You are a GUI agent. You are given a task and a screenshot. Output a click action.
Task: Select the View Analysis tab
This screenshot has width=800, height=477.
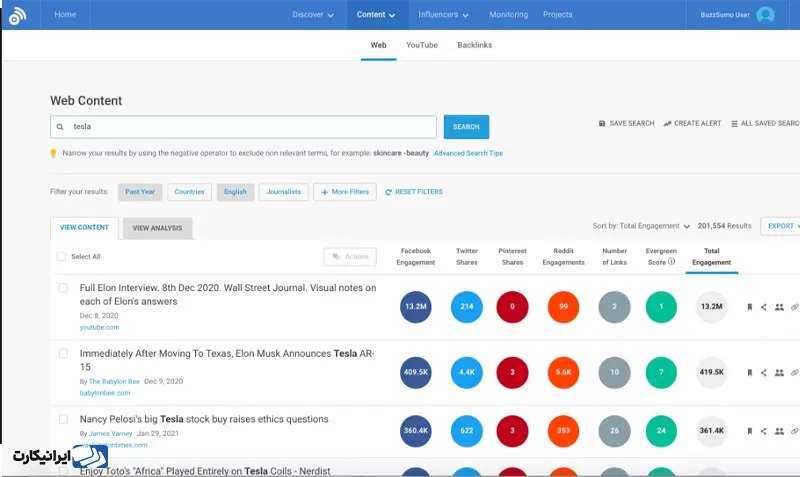pyautogui.click(x=157, y=228)
